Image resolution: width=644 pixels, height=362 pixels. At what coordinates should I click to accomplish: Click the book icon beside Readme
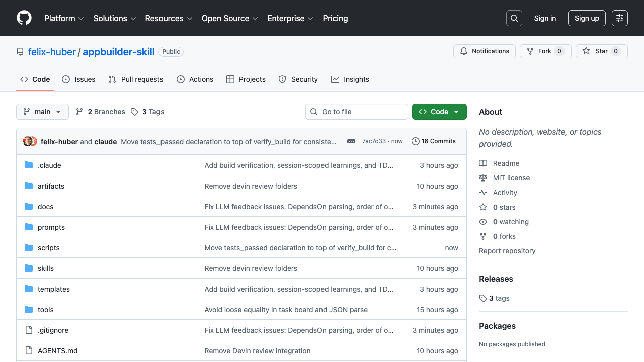pos(483,163)
